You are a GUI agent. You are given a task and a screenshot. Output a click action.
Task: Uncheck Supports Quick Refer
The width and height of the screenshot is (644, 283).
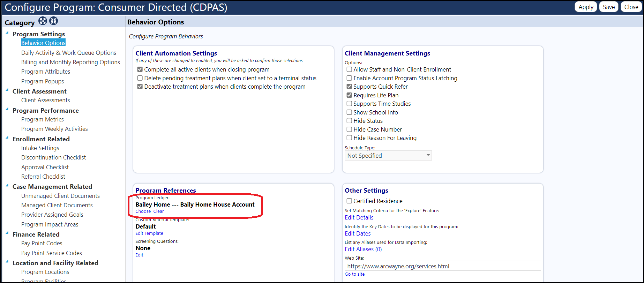(x=349, y=87)
